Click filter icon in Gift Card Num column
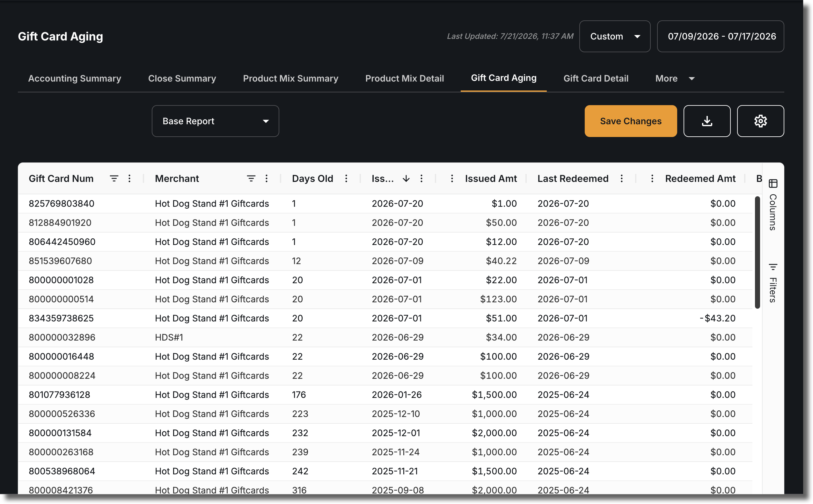This screenshot has height=504, width=813. 114,179
